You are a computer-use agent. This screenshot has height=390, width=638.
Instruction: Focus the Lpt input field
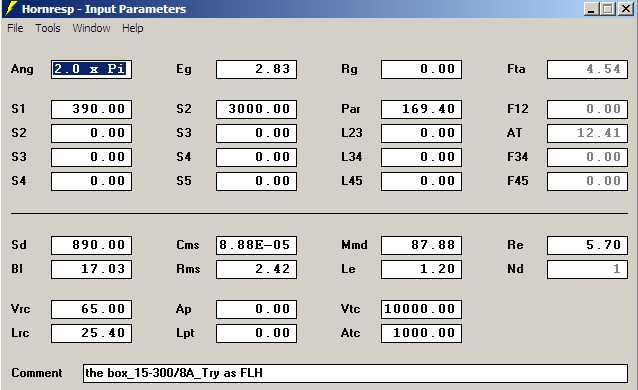(256, 333)
